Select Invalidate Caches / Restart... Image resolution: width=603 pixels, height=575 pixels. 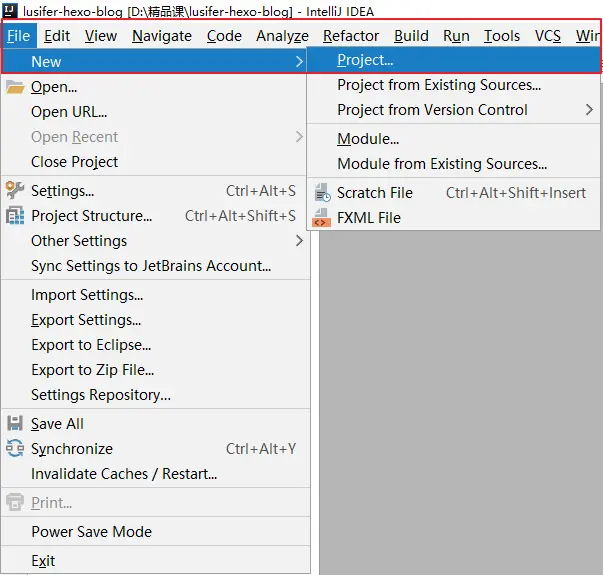click(154, 473)
